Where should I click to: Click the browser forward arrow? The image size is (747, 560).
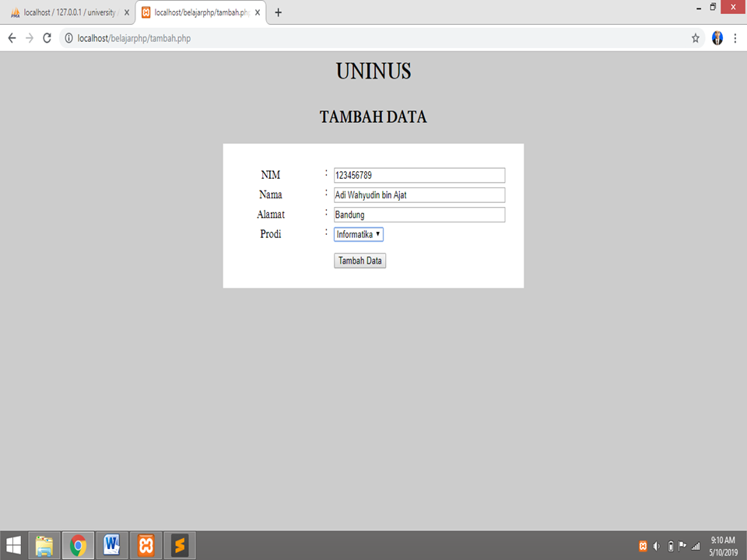[x=30, y=38]
